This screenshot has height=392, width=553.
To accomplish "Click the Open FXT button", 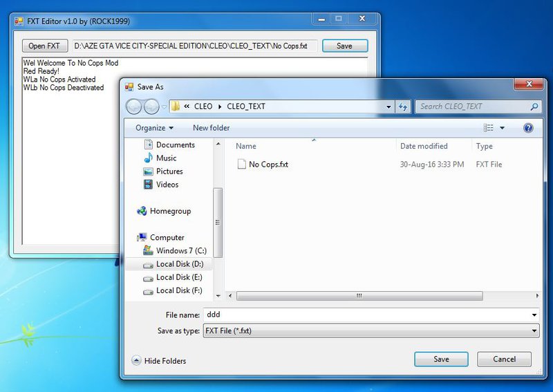I will 45,46.
